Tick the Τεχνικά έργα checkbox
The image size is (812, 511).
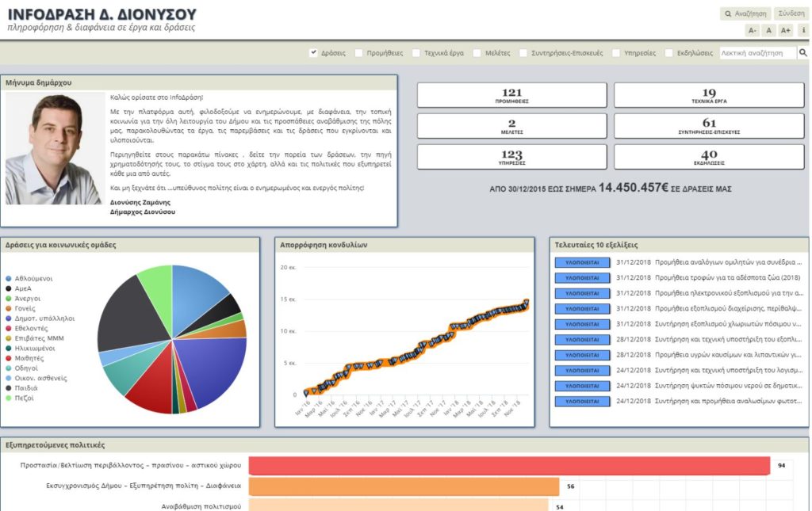click(x=416, y=53)
